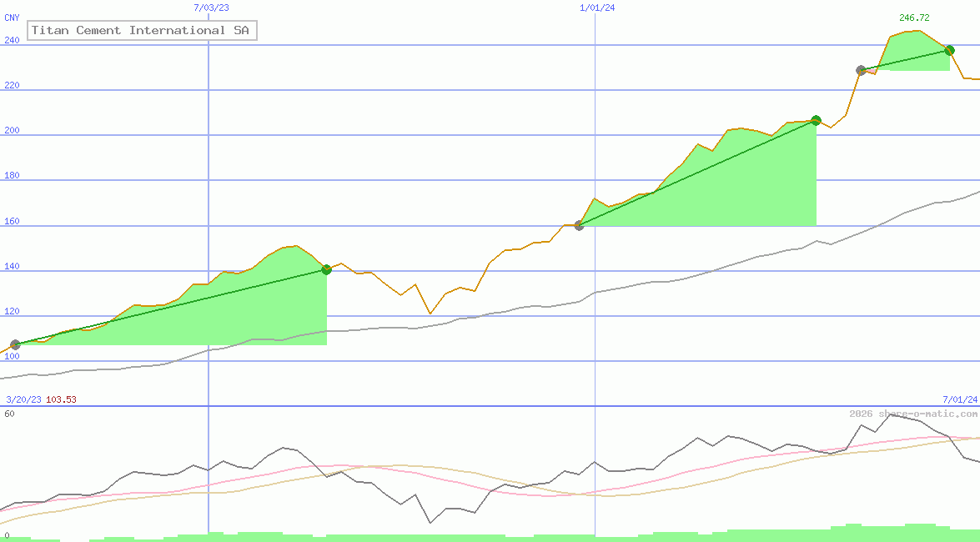Click the 100 price axis label
The width and height of the screenshot is (980, 542).
(x=12, y=357)
